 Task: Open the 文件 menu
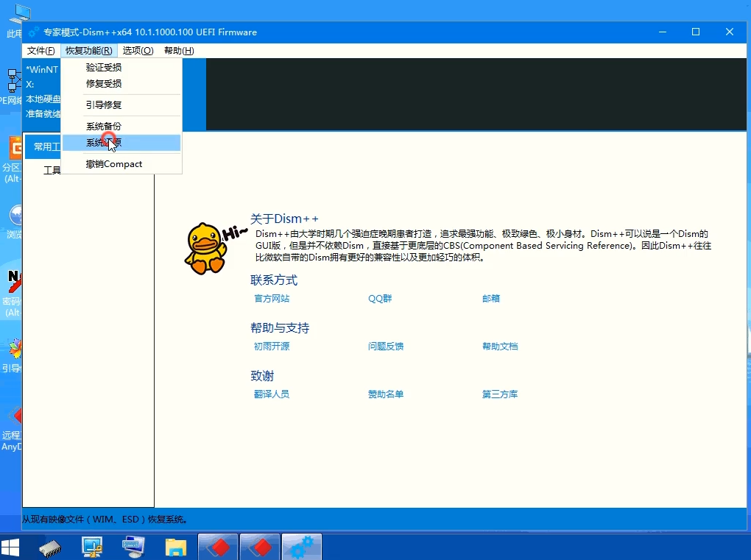point(40,51)
